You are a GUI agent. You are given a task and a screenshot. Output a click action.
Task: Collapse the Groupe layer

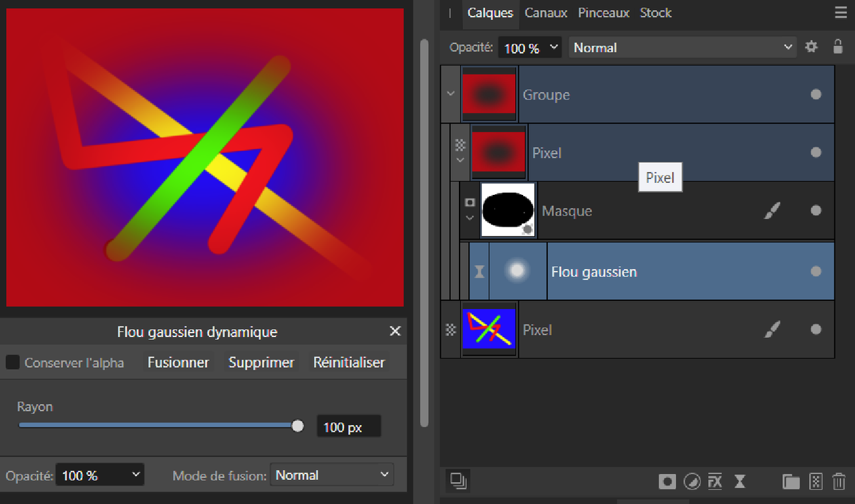[450, 93]
